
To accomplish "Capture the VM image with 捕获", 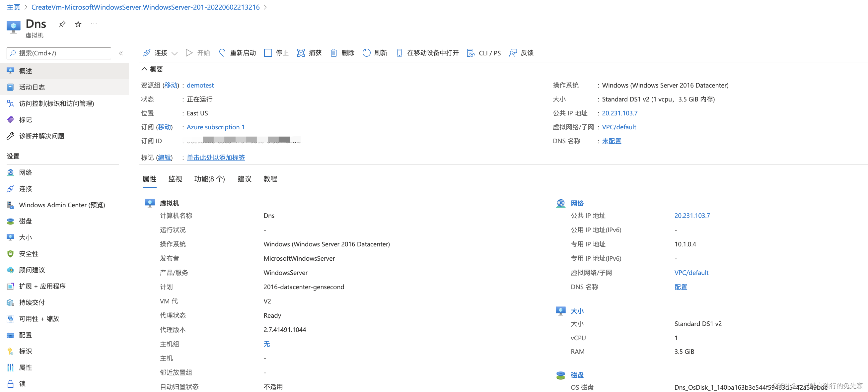I will pos(309,53).
